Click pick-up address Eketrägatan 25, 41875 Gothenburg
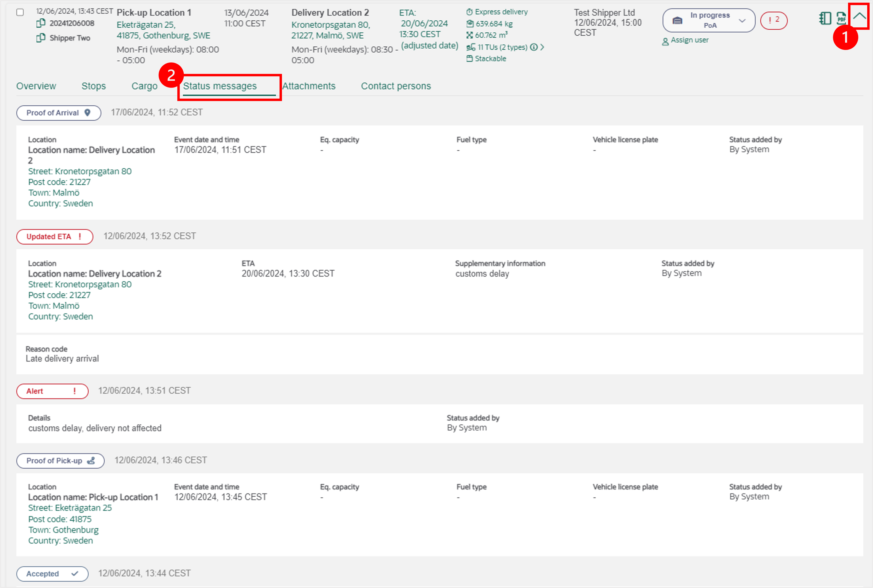Screen dimensions: 873x588 click(164, 30)
